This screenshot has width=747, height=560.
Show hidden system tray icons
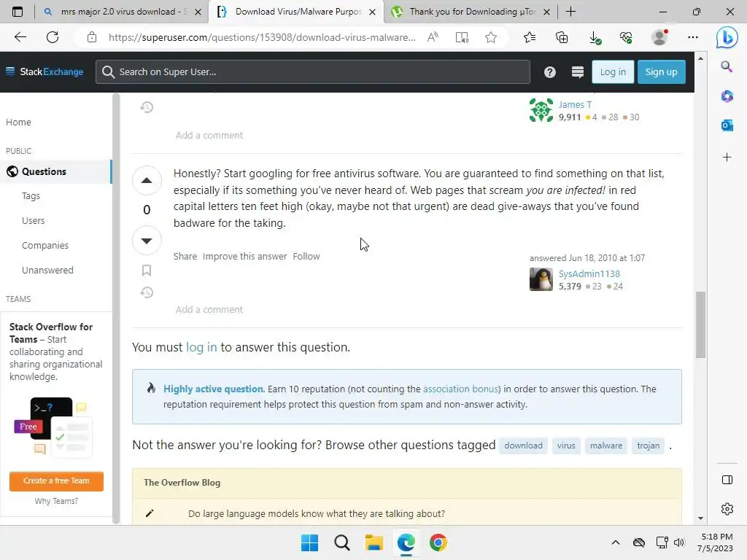[616, 542]
